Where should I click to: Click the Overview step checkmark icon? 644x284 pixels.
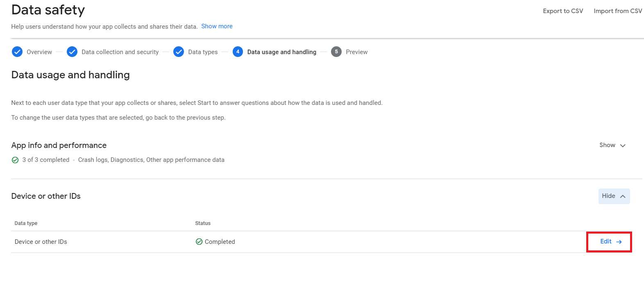17,52
